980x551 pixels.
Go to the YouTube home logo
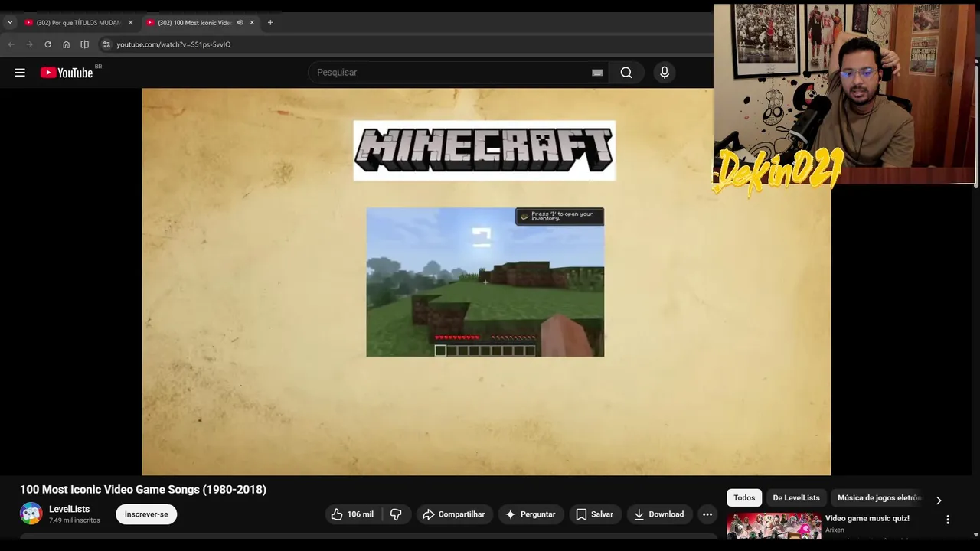pyautogui.click(x=67, y=73)
